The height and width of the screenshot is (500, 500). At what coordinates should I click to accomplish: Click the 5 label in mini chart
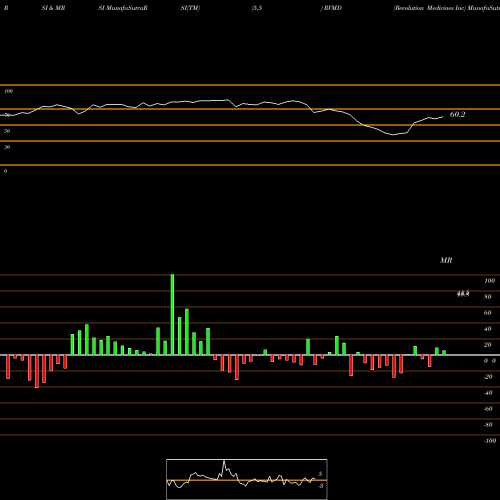320,474
